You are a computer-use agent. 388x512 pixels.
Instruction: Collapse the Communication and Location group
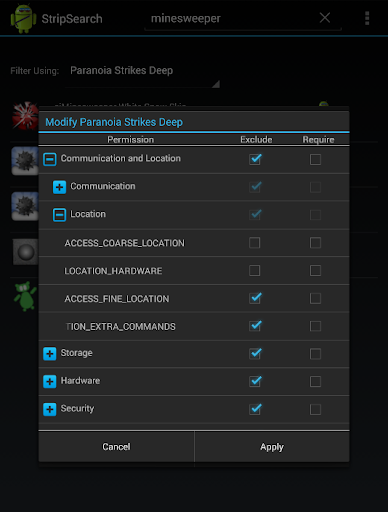50,159
